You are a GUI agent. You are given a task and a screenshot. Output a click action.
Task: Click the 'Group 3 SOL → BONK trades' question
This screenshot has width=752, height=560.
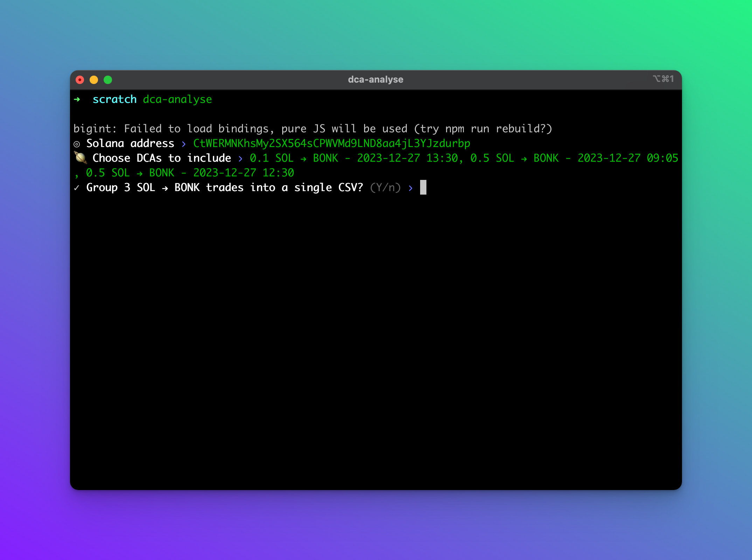225,188
